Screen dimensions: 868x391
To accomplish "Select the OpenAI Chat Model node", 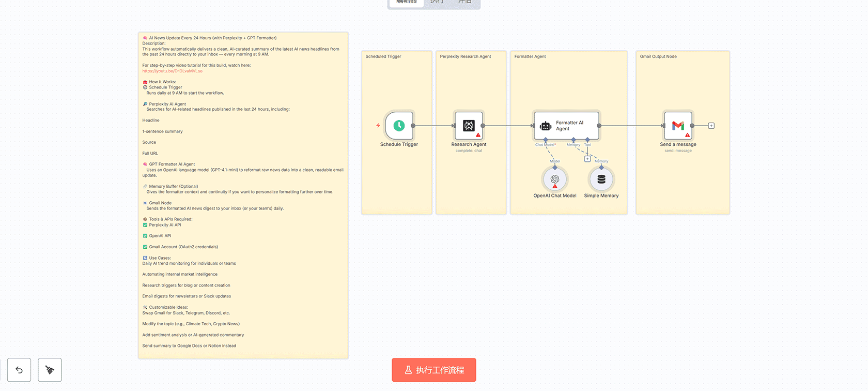I will pyautogui.click(x=555, y=179).
